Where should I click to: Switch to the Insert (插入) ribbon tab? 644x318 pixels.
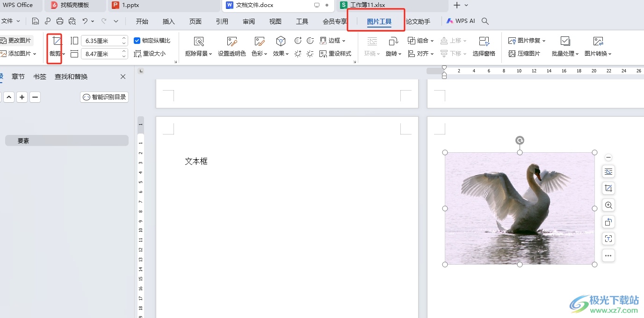pos(169,21)
